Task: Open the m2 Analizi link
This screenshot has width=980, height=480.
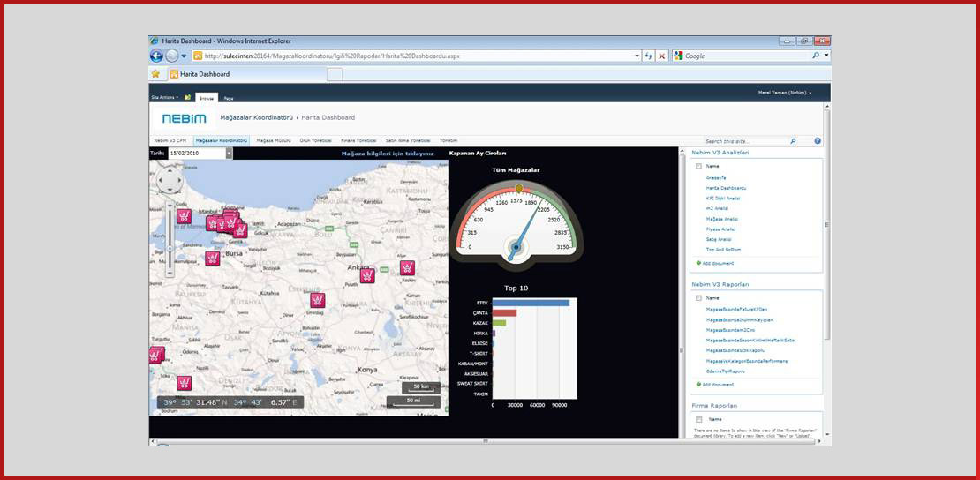Action: tap(718, 208)
